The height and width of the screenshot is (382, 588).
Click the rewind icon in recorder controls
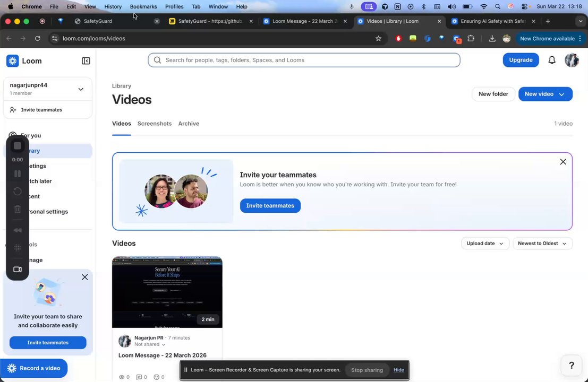coord(17,230)
